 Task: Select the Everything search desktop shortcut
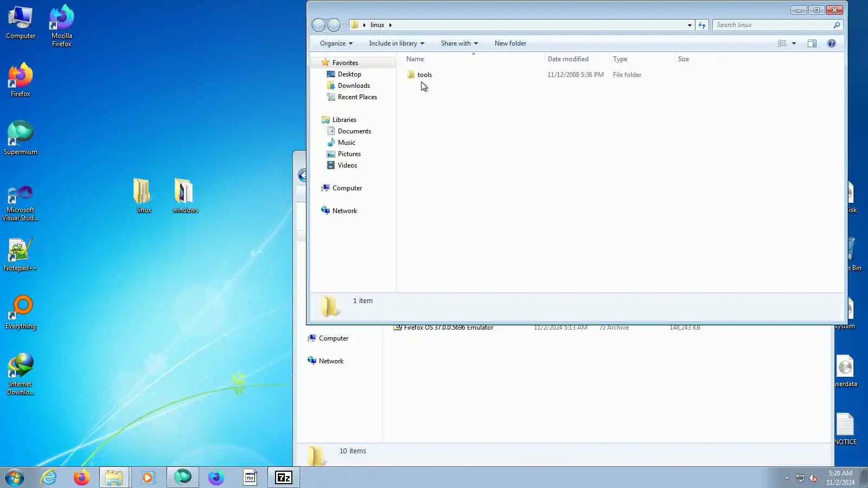click(21, 312)
